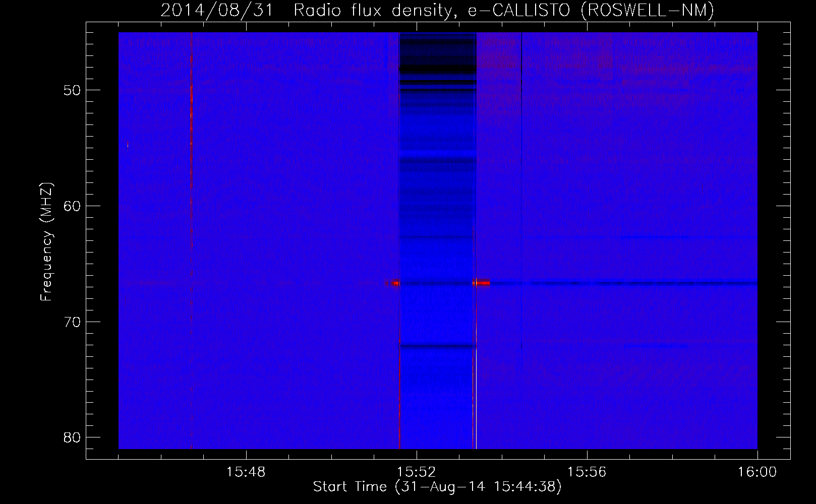
Task: Click the Y-axis label 'Frequency (MHZ)'
Action: point(46,242)
